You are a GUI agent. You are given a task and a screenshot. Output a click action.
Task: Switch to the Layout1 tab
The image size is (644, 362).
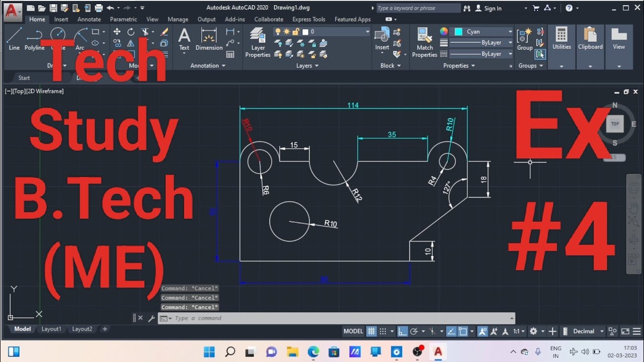pos(51,329)
